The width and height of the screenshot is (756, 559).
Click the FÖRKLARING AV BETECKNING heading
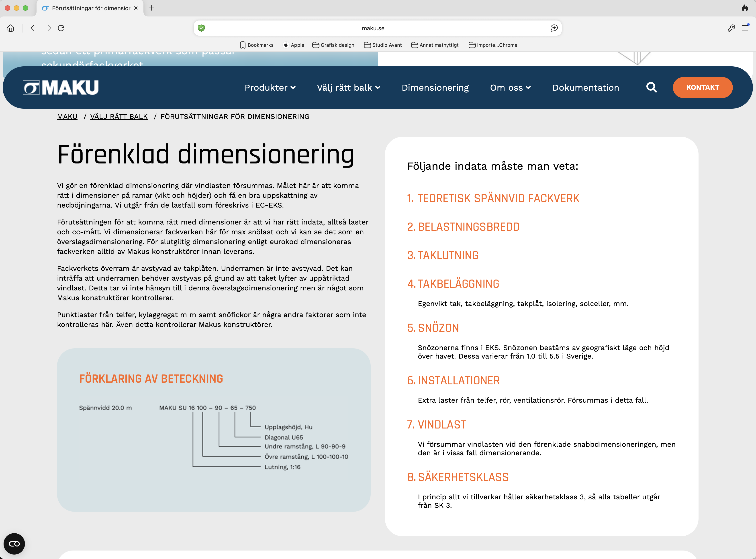[x=151, y=379]
